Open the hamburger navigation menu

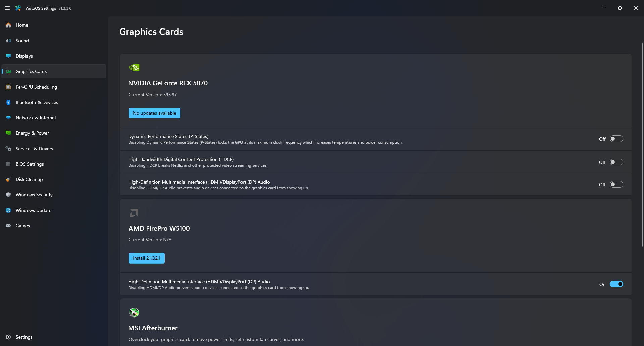pyautogui.click(x=7, y=8)
